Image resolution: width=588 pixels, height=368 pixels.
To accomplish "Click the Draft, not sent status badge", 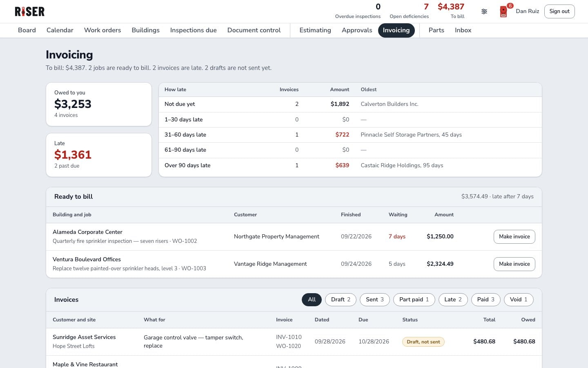I will (423, 342).
